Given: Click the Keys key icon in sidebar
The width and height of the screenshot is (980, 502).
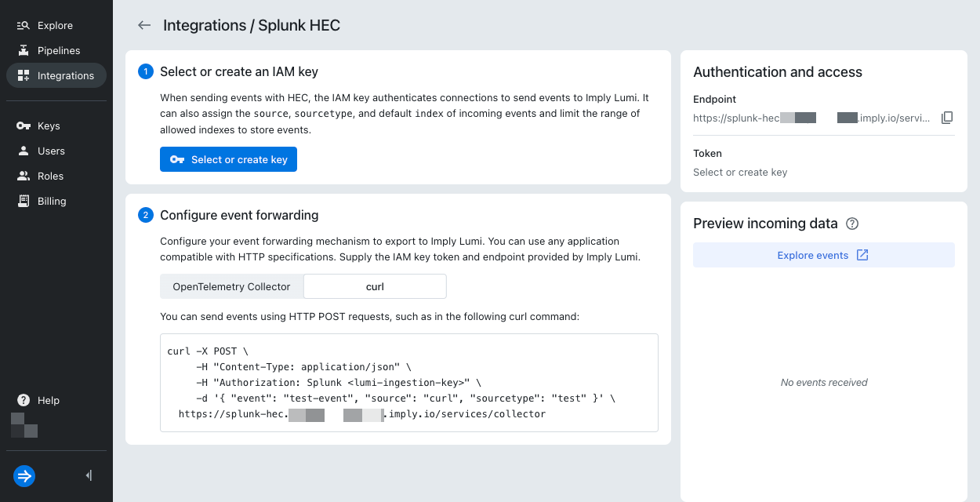Looking at the screenshot, I should coord(24,126).
